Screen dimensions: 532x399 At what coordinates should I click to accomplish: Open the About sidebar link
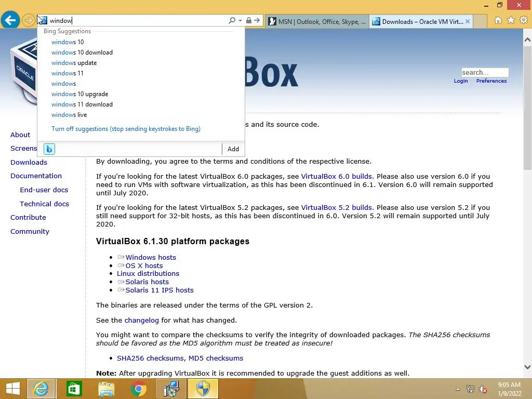coord(20,135)
